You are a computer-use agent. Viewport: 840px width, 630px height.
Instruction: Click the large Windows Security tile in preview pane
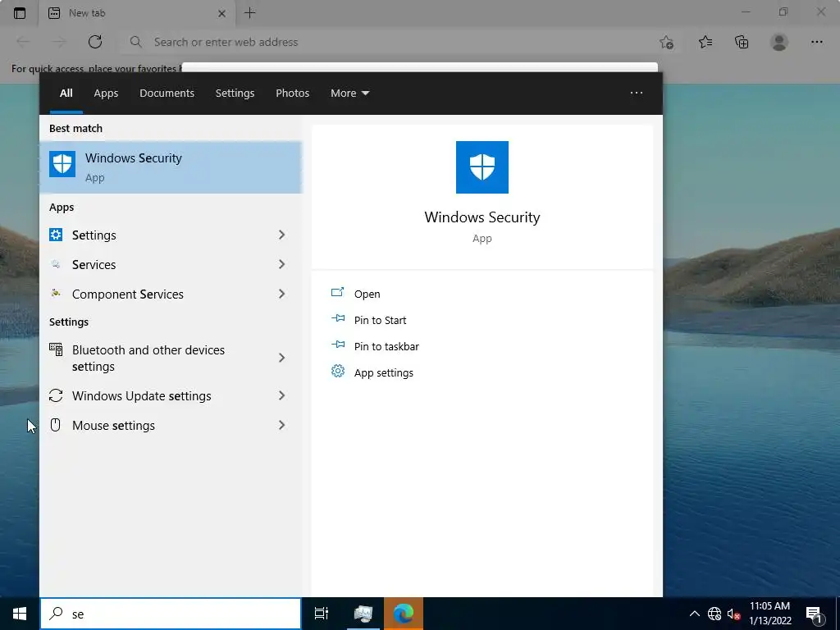click(482, 167)
